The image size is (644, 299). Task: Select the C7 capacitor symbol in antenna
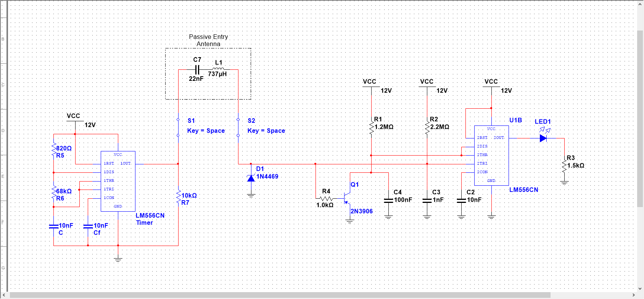(x=197, y=70)
